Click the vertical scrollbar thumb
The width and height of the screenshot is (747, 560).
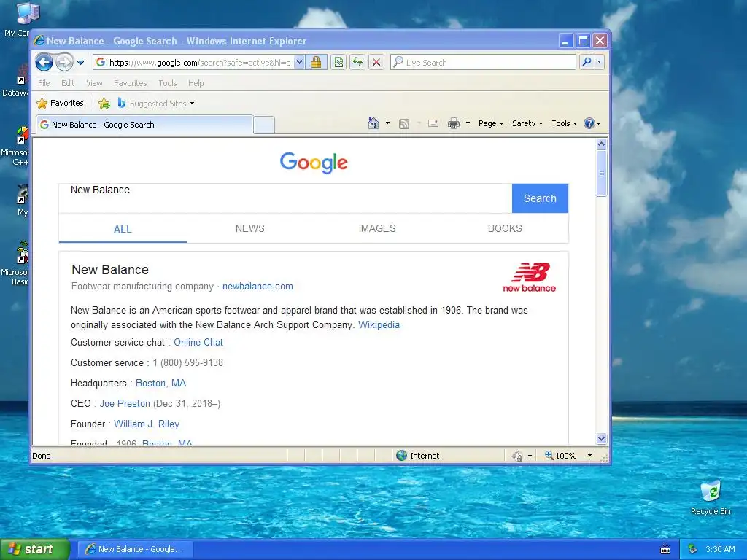(x=601, y=174)
